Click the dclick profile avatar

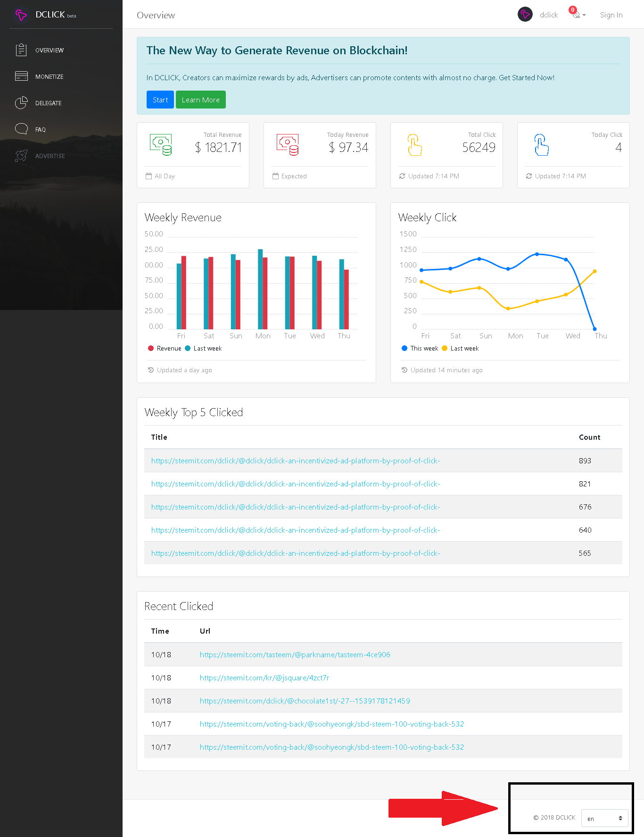point(525,15)
